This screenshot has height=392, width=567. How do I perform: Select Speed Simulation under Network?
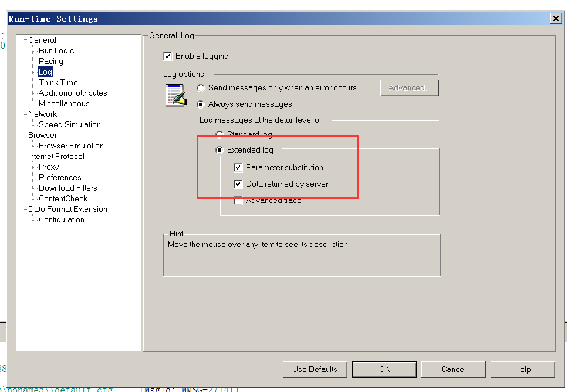coord(70,125)
